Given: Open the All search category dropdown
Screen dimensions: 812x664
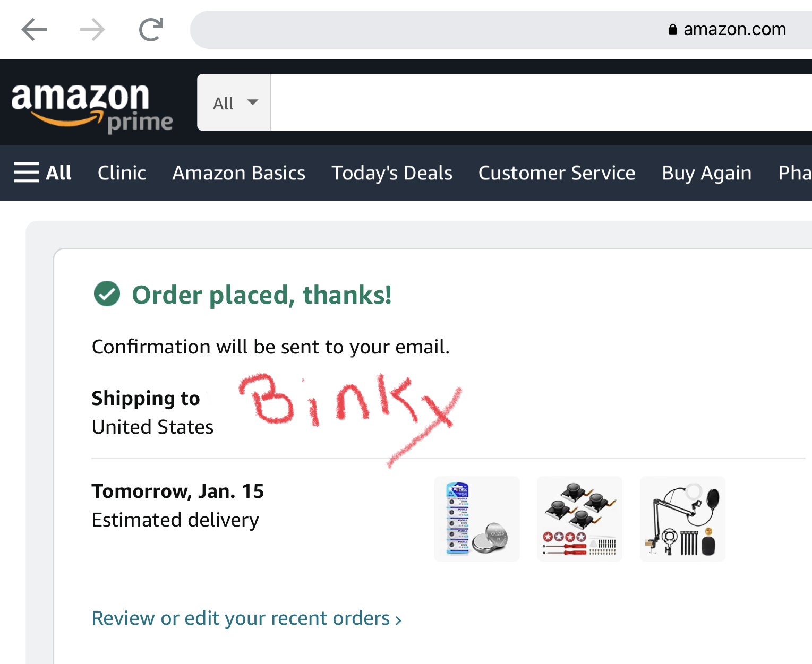Looking at the screenshot, I should tap(234, 102).
